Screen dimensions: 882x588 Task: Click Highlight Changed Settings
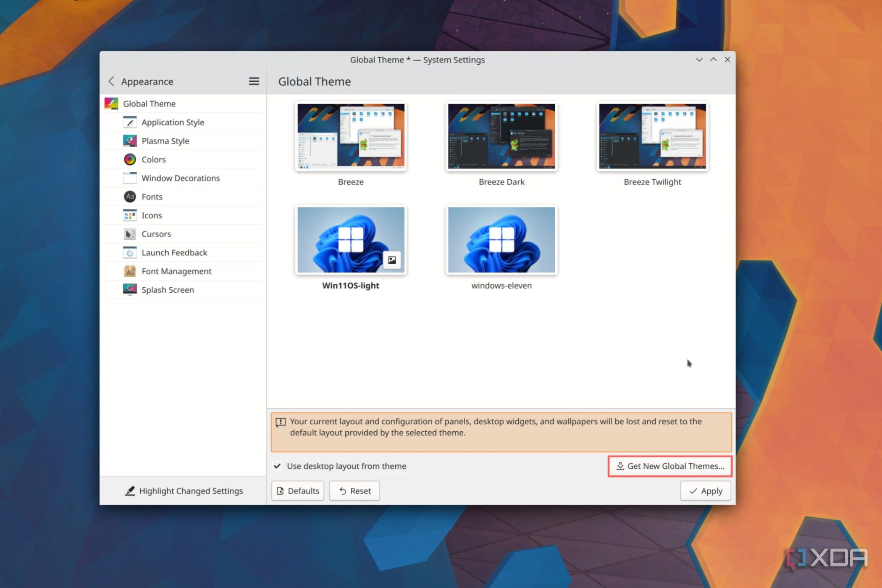point(184,491)
